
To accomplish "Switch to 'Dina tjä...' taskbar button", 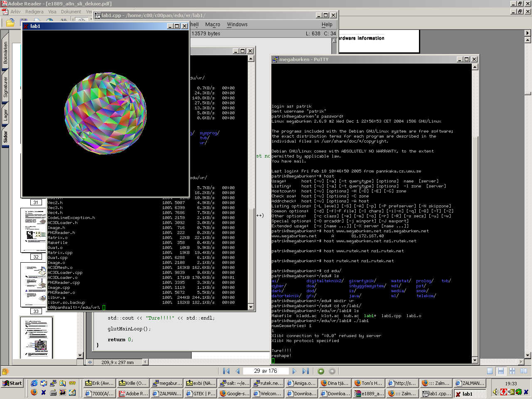I will (x=335, y=383).
